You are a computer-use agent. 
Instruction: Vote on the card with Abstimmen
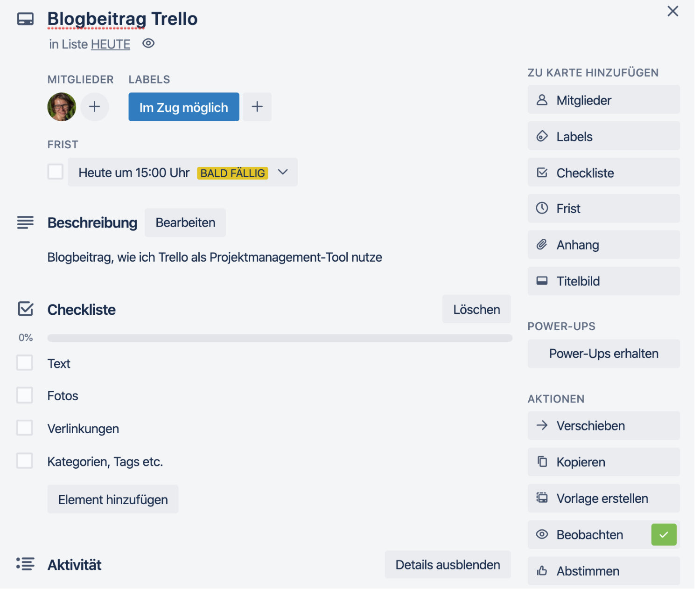point(603,571)
